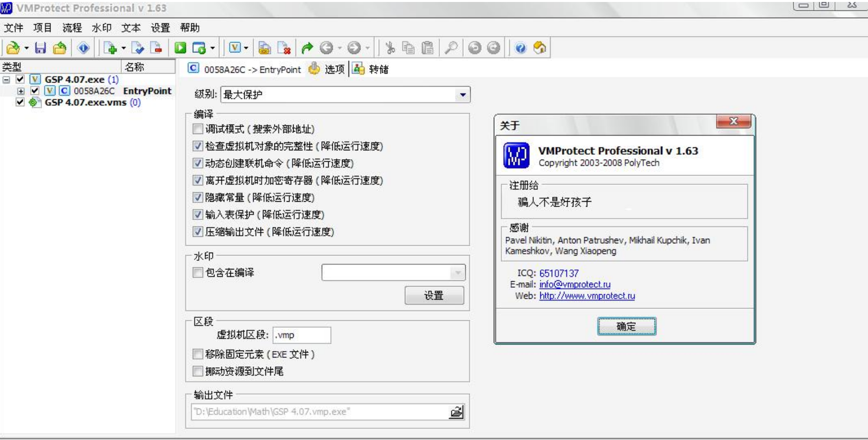Click the 输出文件 path input field
This screenshot has height=440, width=868.
point(320,412)
